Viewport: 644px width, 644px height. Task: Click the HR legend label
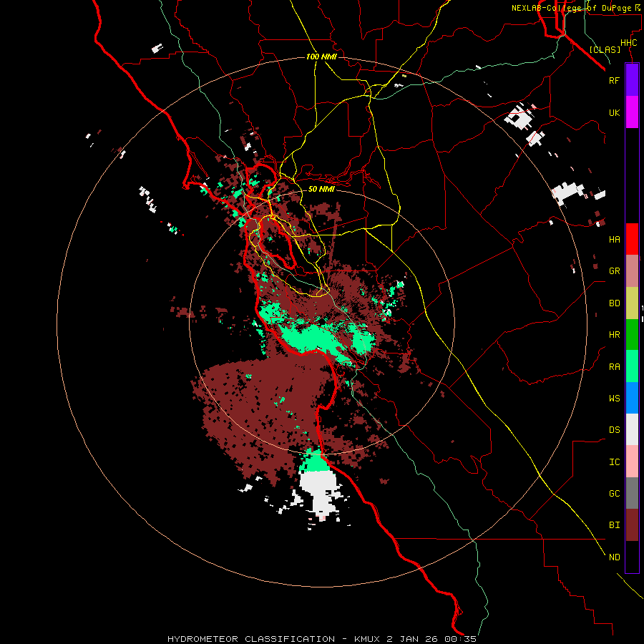tap(614, 335)
